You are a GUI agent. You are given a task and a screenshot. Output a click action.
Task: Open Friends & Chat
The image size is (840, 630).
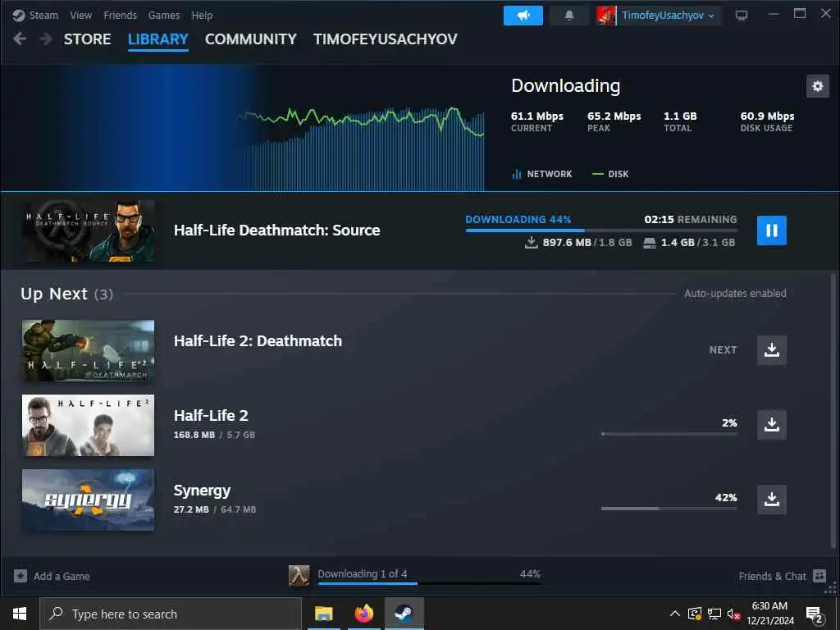pos(772,577)
